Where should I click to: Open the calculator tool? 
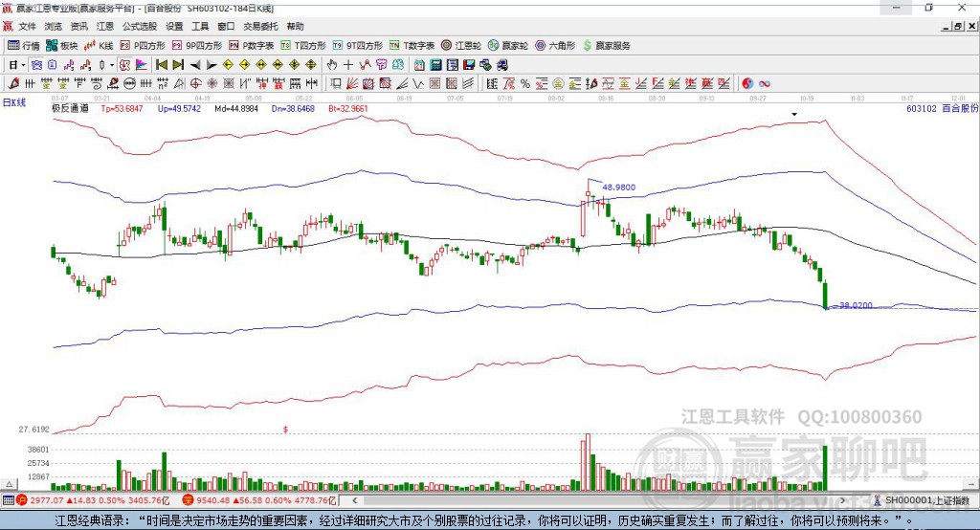(435, 65)
